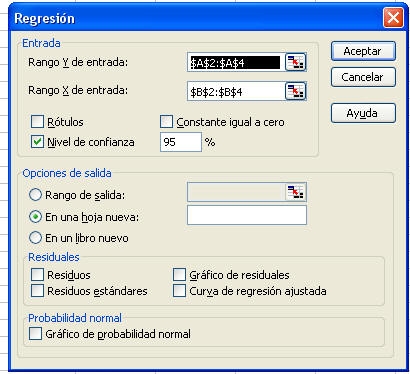Image resolution: width=410 pixels, height=374 pixels.
Task: Check Residuos estándares option
Action: (x=37, y=290)
